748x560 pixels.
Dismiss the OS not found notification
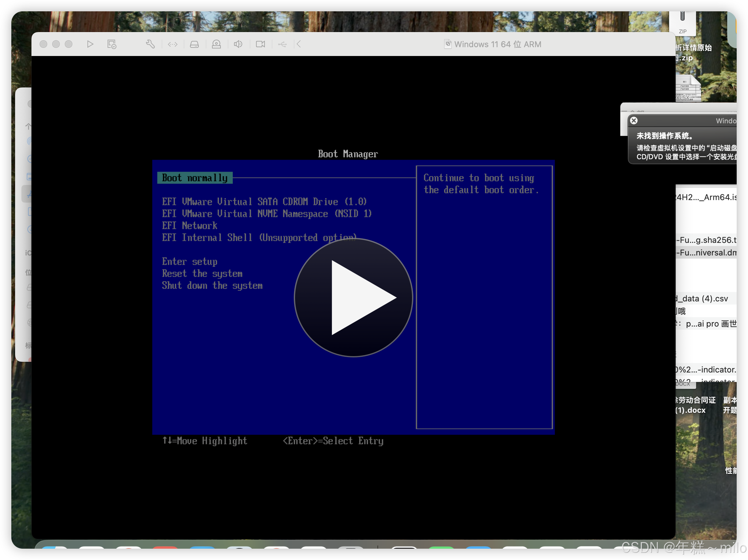[x=634, y=121]
